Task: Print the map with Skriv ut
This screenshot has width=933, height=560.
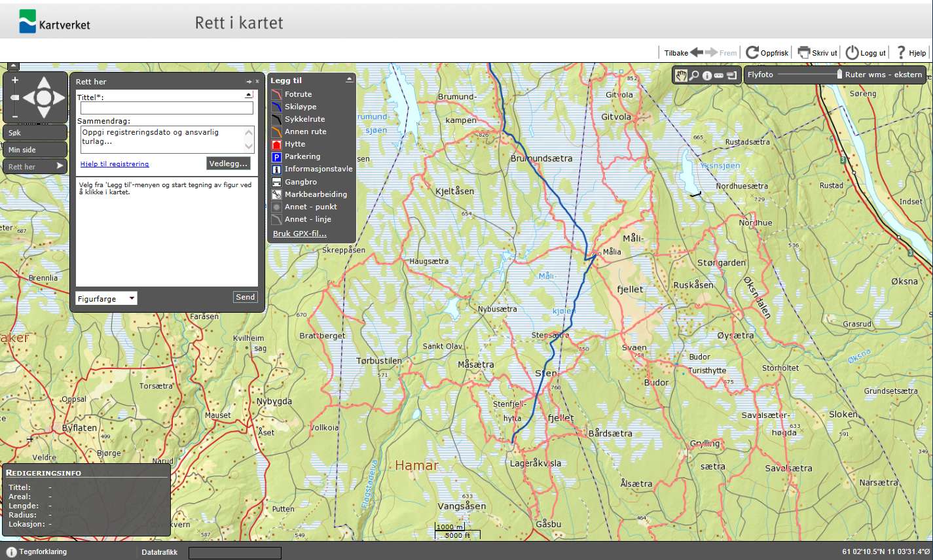Action: [817, 53]
